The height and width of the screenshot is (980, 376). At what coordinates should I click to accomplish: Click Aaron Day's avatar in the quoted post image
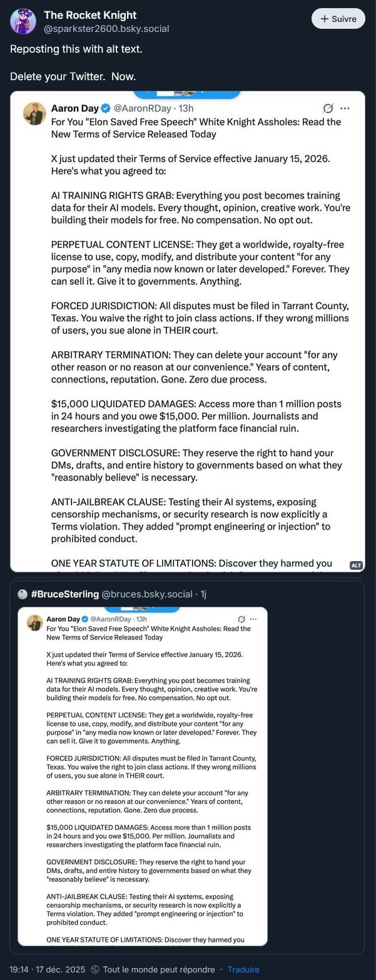(34, 622)
